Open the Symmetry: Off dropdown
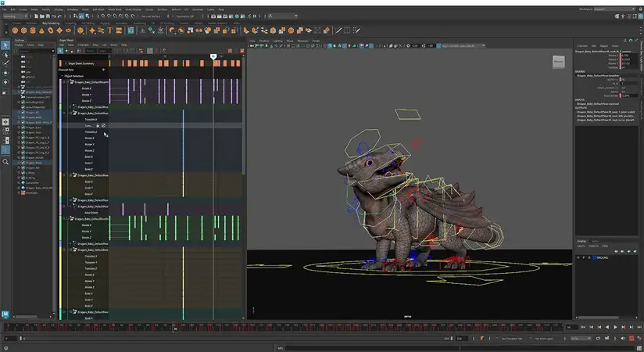The width and height of the screenshot is (644, 352). coord(184,16)
